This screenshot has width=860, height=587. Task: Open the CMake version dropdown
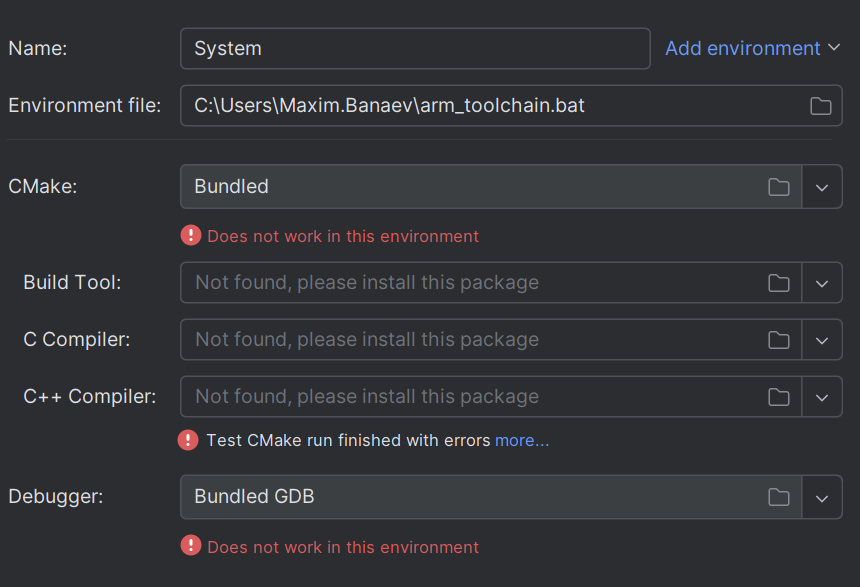coord(822,186)
